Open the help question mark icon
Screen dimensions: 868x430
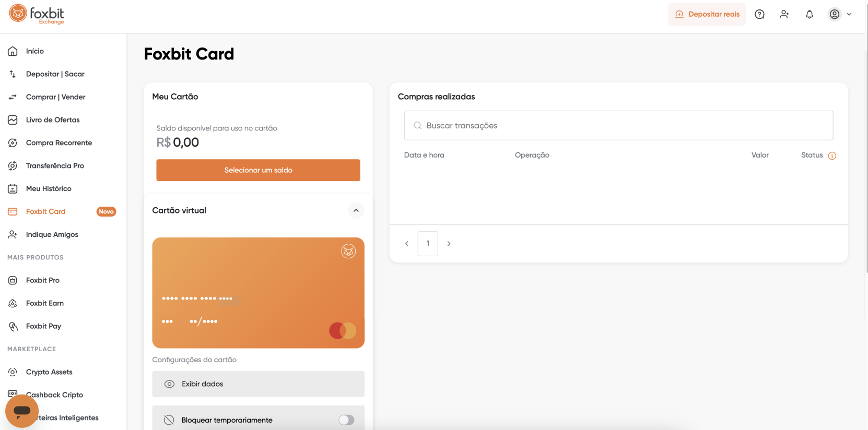(759, 14)
